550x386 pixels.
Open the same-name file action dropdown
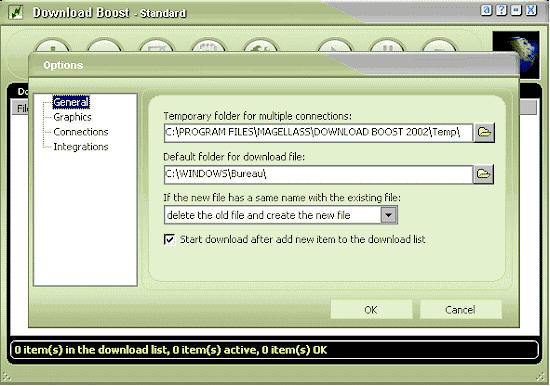389,215
